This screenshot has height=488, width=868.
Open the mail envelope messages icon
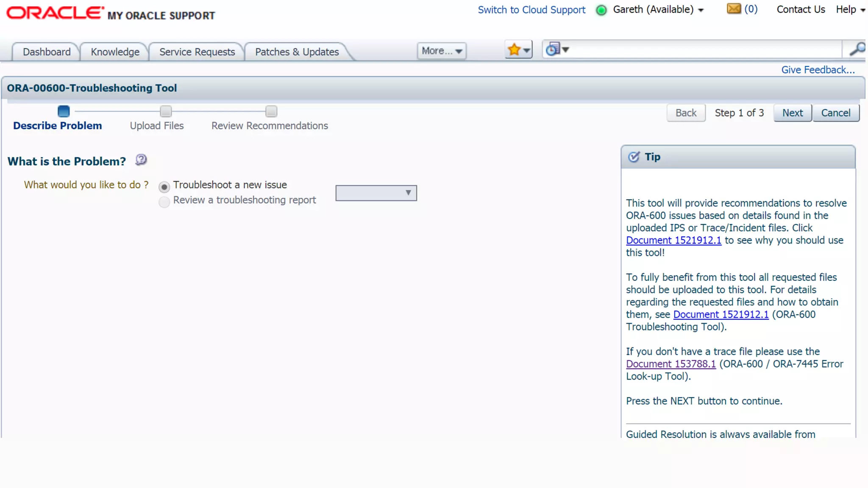[734, 9]
